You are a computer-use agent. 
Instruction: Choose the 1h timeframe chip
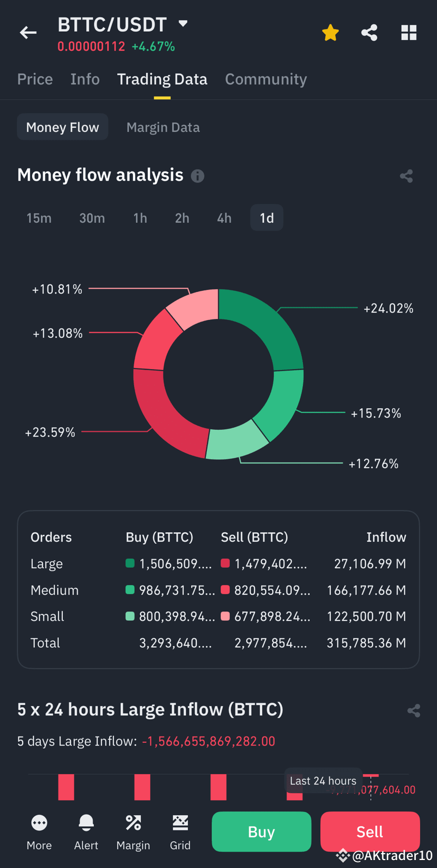tap(139, 218)
